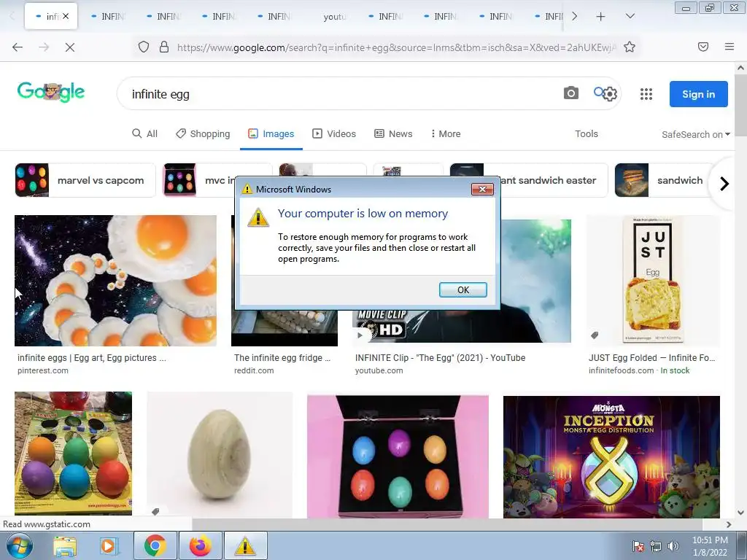Open search by image camera icon
The height and width of the screenshot is (560, 747).
570,93
